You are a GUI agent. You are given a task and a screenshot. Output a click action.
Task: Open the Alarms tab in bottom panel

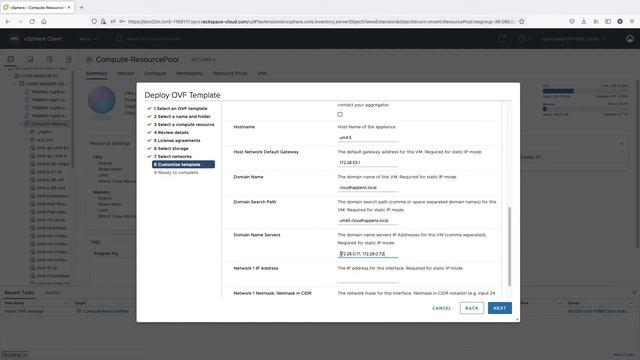point(53,293)
